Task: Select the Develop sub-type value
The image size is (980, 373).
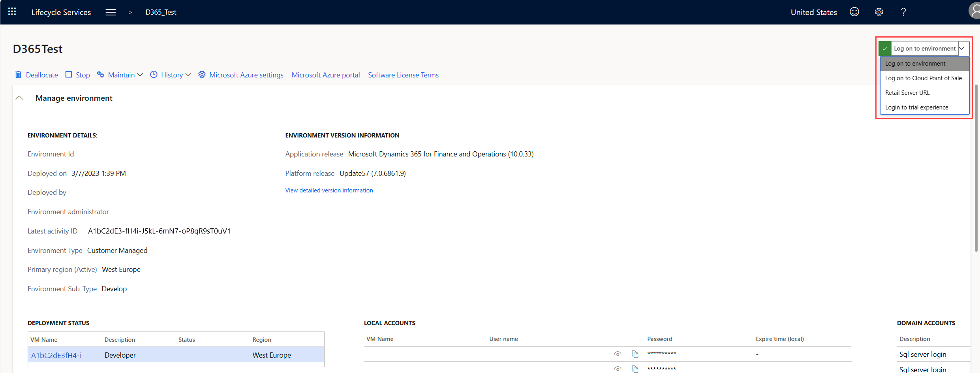Action: click(x=114, y=289)
